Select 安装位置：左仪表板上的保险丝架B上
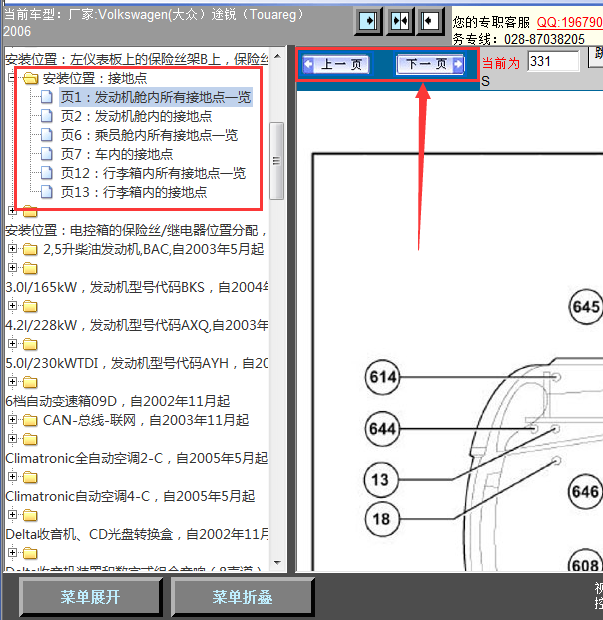This screenshot has height=620, width=603. [x=136, y=59]
